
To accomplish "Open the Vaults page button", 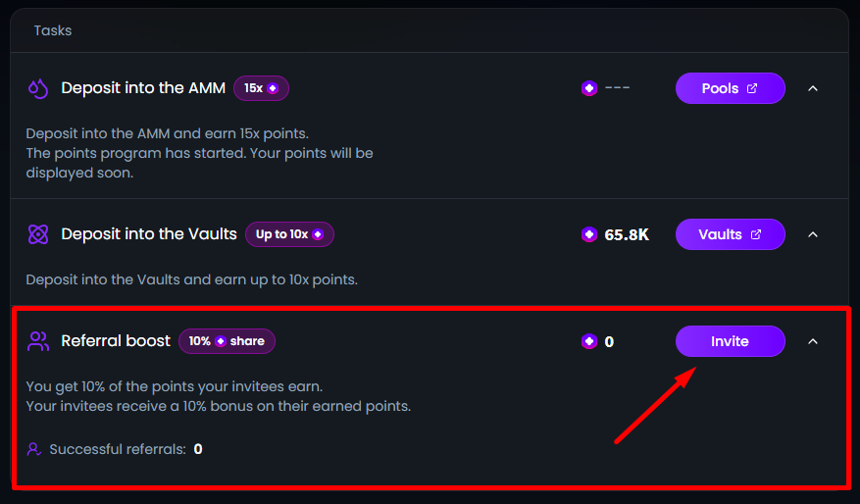I will [730, 234].
